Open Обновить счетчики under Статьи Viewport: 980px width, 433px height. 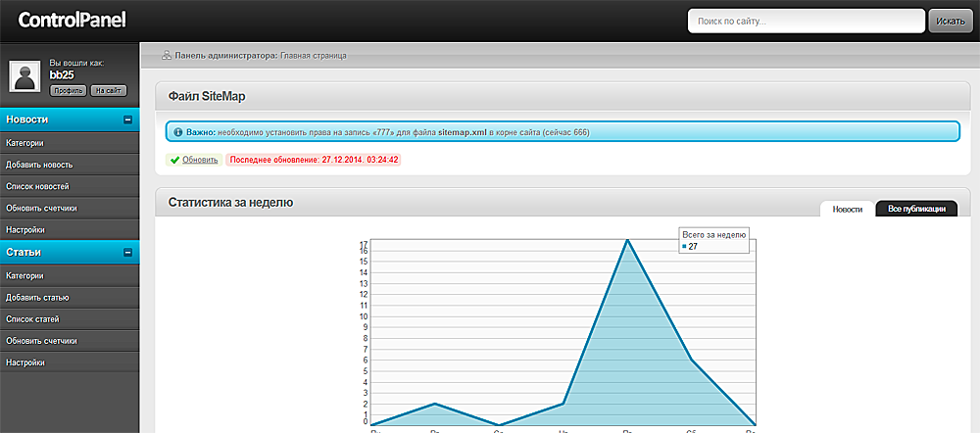70,341
